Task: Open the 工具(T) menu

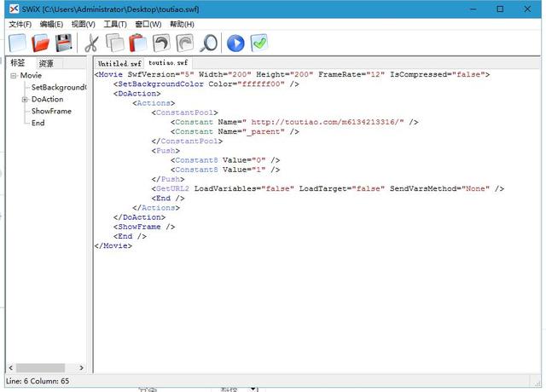Action: coord(114,24)
